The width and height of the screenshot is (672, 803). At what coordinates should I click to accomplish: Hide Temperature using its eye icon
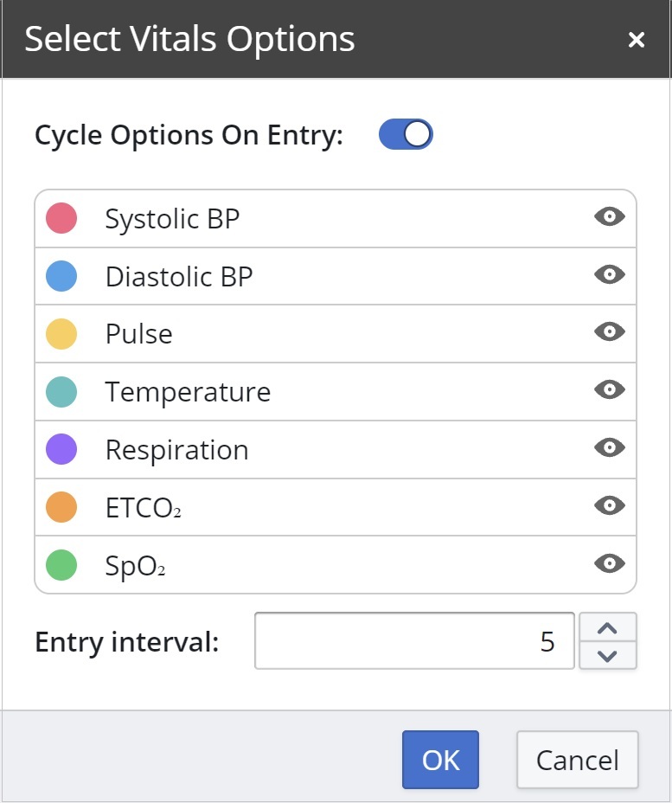pyautogui.click(x=610, y=390)
